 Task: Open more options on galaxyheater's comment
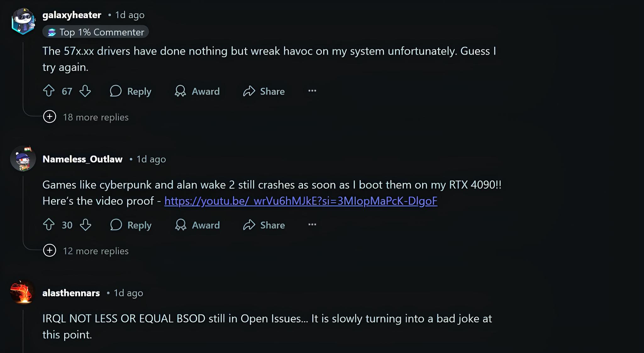point(312,91)
